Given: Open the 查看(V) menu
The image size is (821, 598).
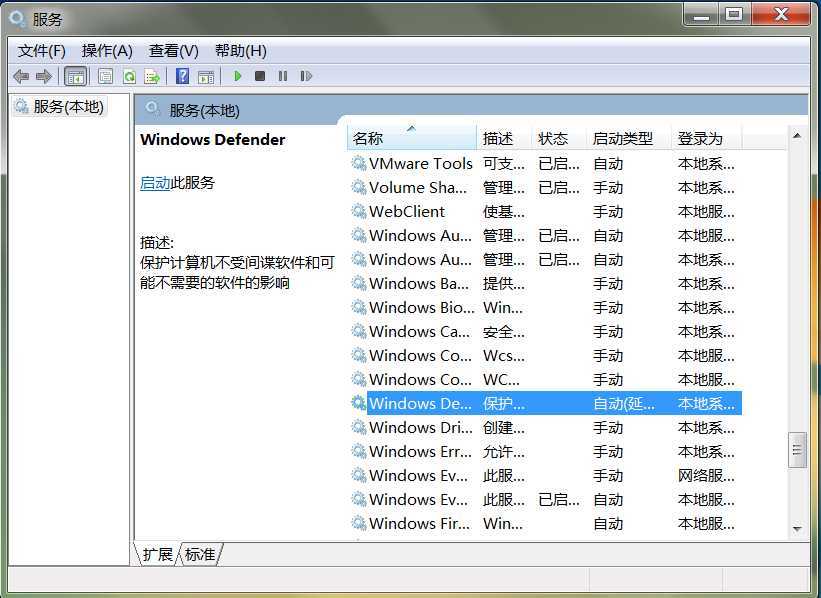Looking at the screenshot, I should pos(174,51).
